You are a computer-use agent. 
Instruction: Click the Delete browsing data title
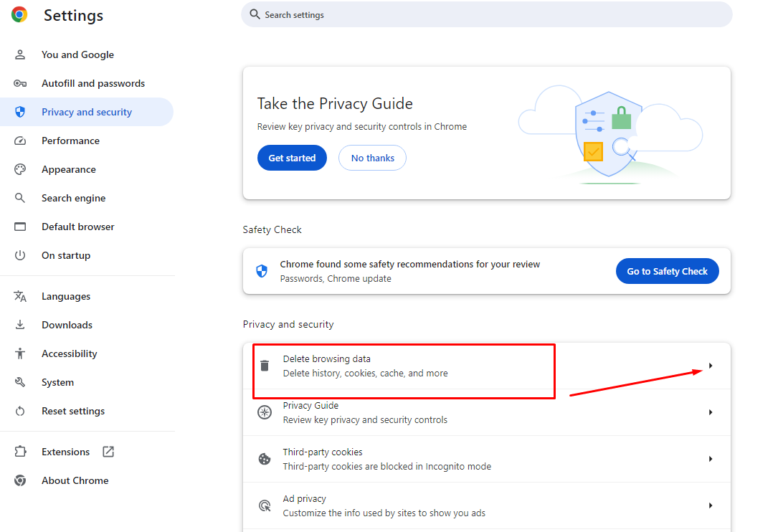327,358
